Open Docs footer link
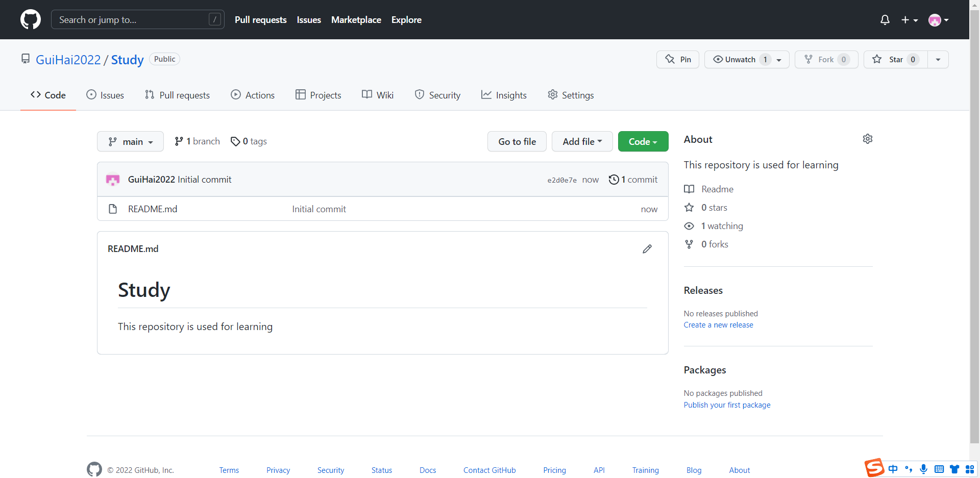Screen dimensions: 980x478 [428, 470]
